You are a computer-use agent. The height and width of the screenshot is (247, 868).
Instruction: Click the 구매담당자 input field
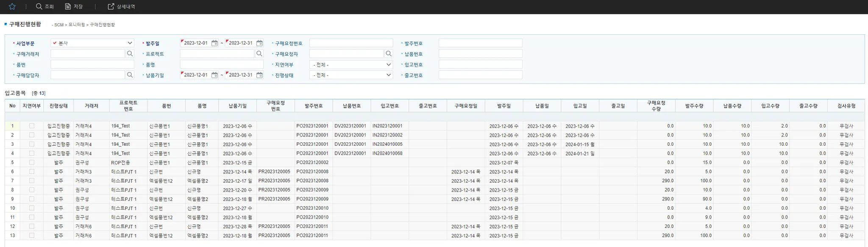(x=88, y=75)
